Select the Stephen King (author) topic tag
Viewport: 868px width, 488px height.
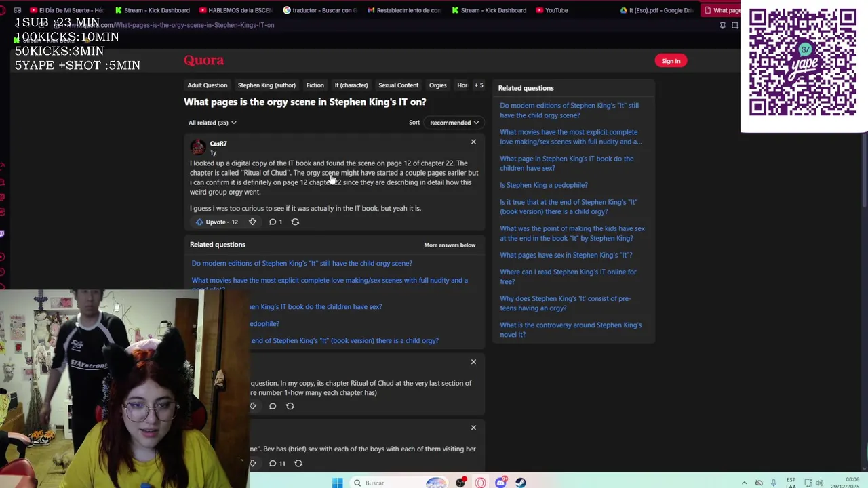click(x=267, y=85)
